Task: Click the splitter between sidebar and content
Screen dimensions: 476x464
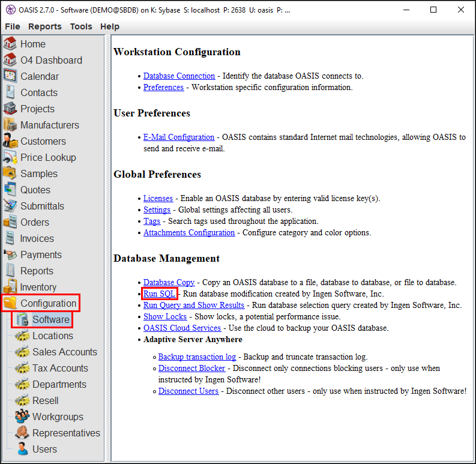Action: (x=107, y=249)
